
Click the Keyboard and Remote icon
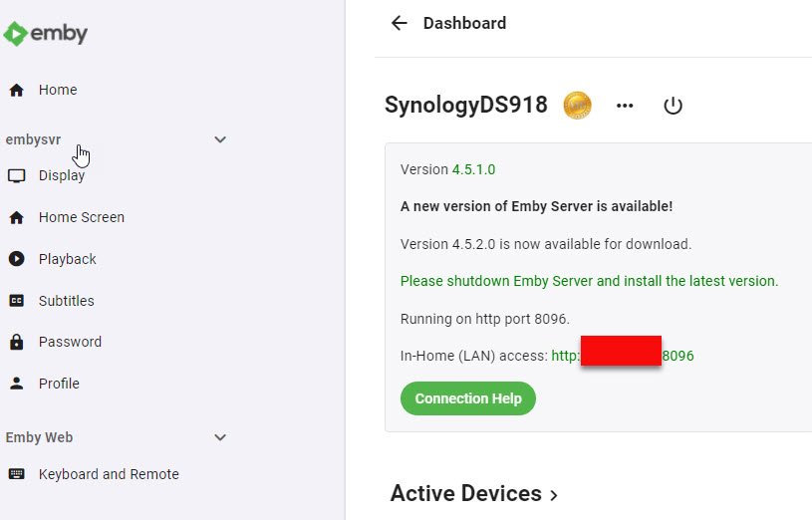coord(16,474)
